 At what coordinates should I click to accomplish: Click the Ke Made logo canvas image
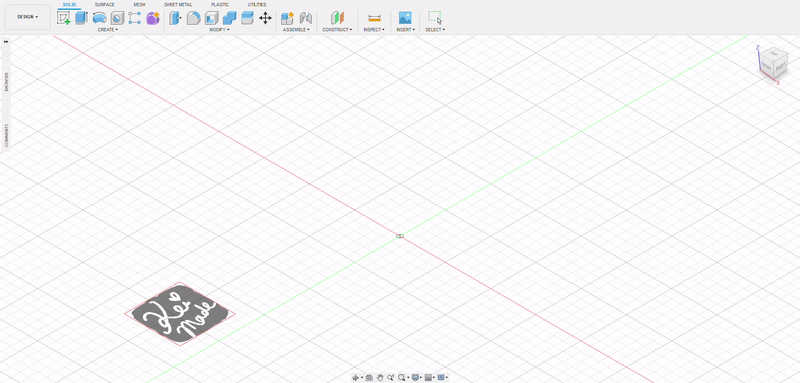(x=180, y=314)
